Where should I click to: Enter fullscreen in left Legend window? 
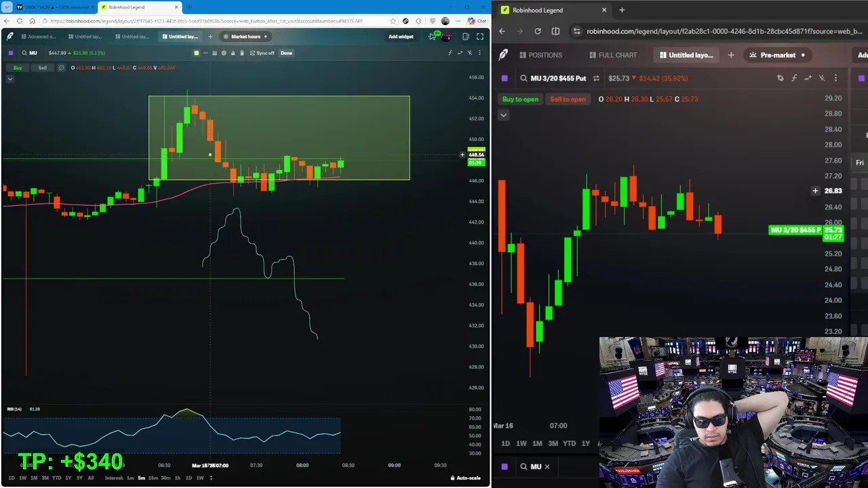tap(480, 37)
